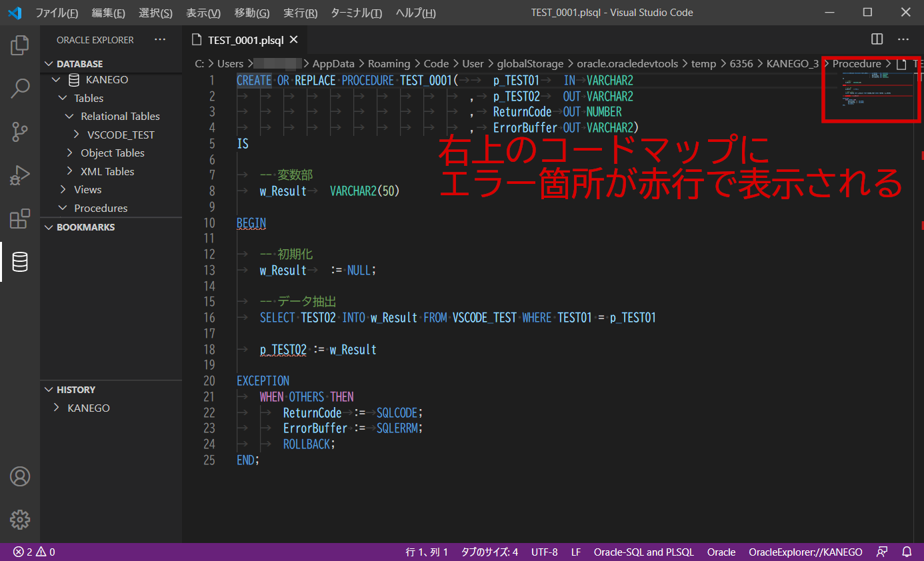The image size is (924, 561).
Task: Click the notifications bell in the status bar
Action: click(x=907, y=552)
